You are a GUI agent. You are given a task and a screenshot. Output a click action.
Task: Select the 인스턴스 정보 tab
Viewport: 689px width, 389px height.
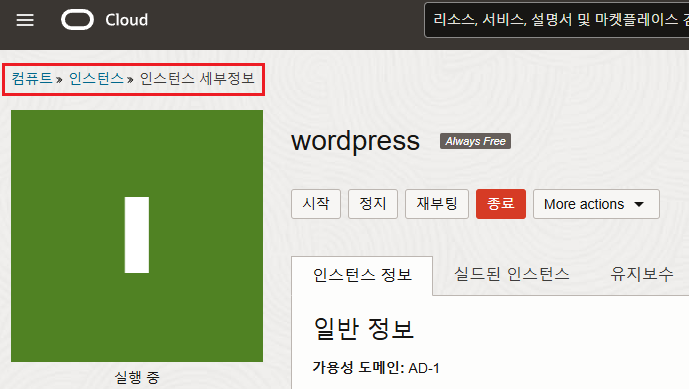coord(362,275)
